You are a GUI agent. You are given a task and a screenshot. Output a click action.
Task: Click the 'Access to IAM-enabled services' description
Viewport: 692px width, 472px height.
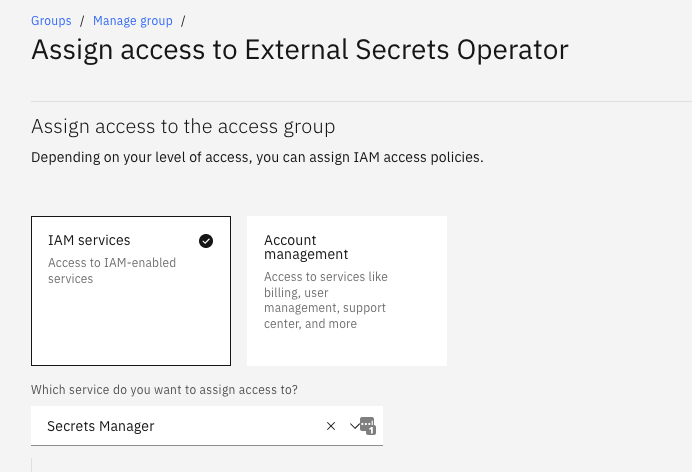(111, 271)
